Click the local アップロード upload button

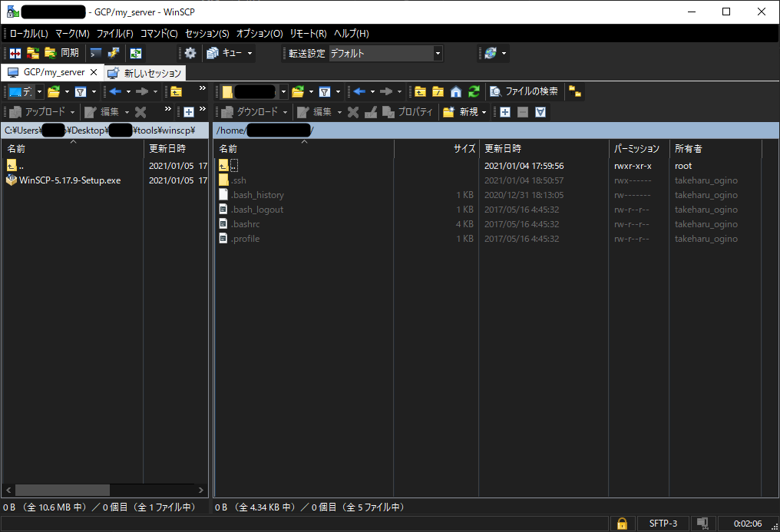[x=38, y=112]
